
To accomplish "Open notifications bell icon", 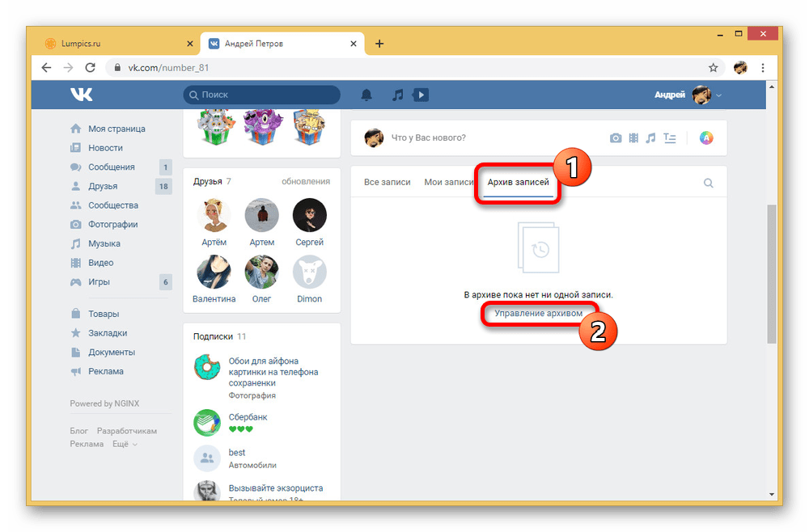I will pyautogui.click(x=366, y=95).
